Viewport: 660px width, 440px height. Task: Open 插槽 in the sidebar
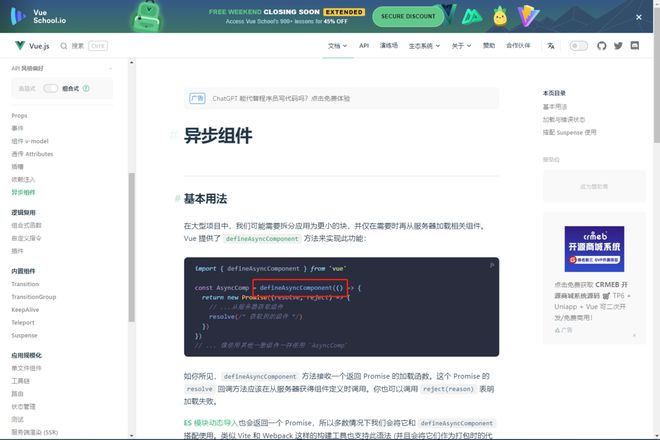17,167
